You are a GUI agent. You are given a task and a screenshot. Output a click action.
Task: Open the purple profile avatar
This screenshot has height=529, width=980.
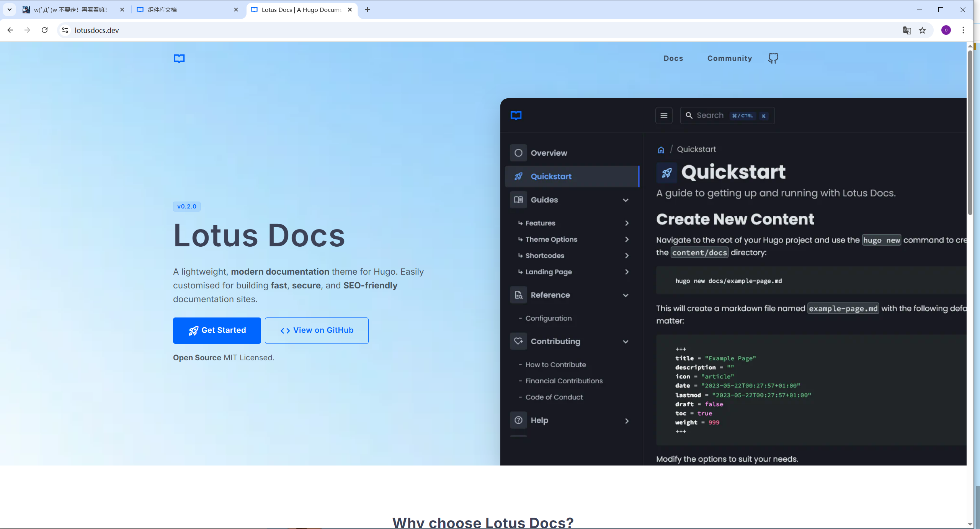(946, 30)
